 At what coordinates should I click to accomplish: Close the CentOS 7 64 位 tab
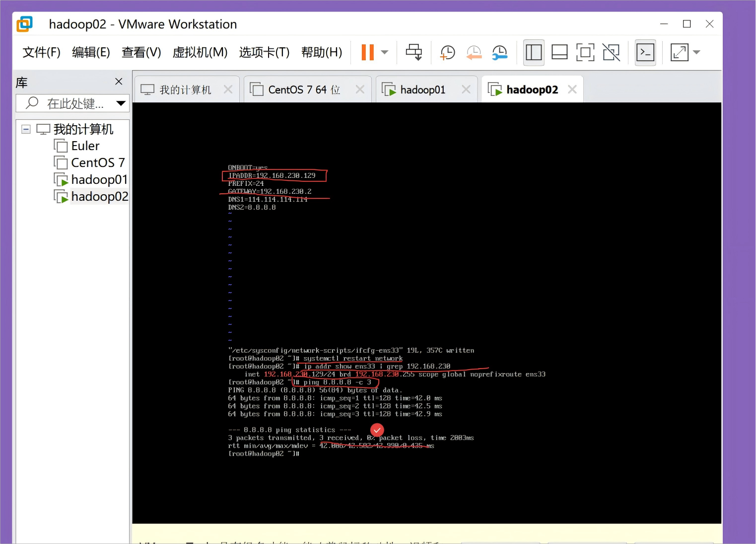coord(360,89)
